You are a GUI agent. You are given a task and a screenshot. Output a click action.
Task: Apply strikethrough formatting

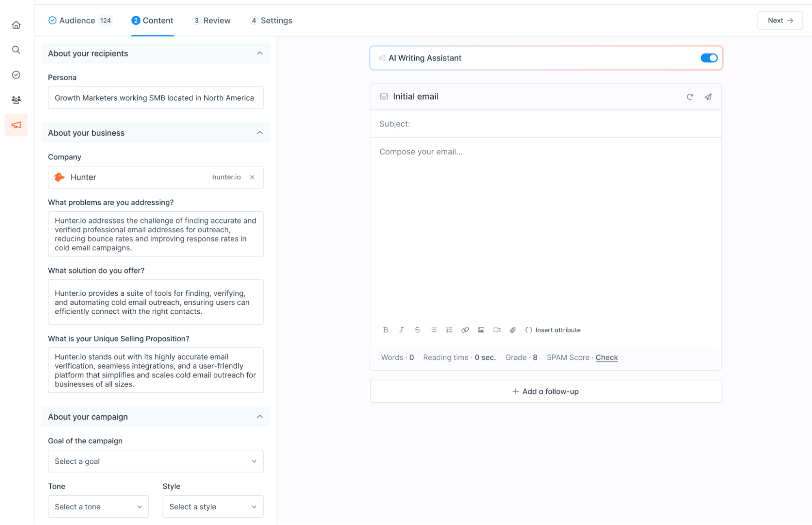(417, 330)
